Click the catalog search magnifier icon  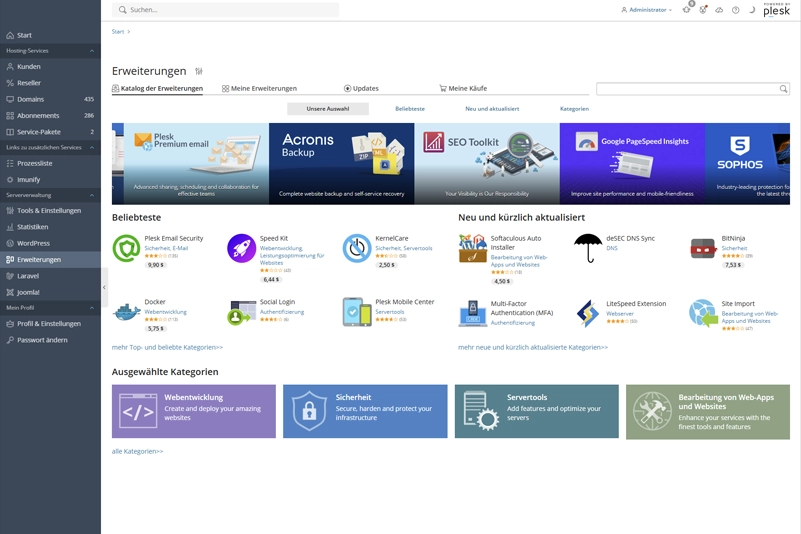pos(783,89)
